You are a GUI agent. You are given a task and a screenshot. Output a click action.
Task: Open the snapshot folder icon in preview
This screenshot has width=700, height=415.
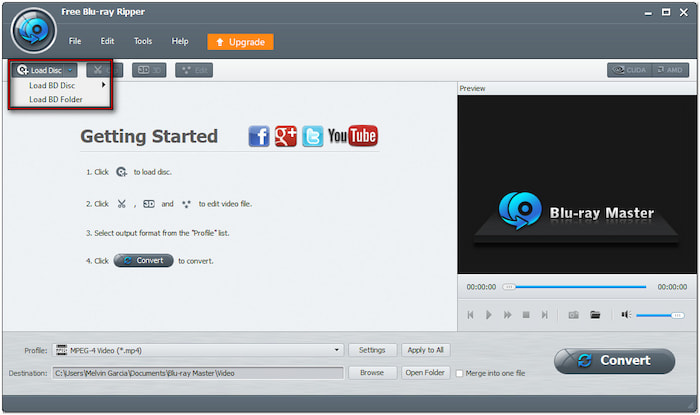point(595,315)
